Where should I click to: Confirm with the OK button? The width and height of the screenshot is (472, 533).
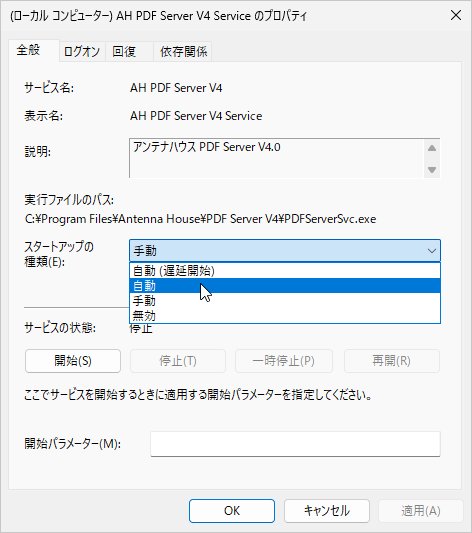[232, 511]
